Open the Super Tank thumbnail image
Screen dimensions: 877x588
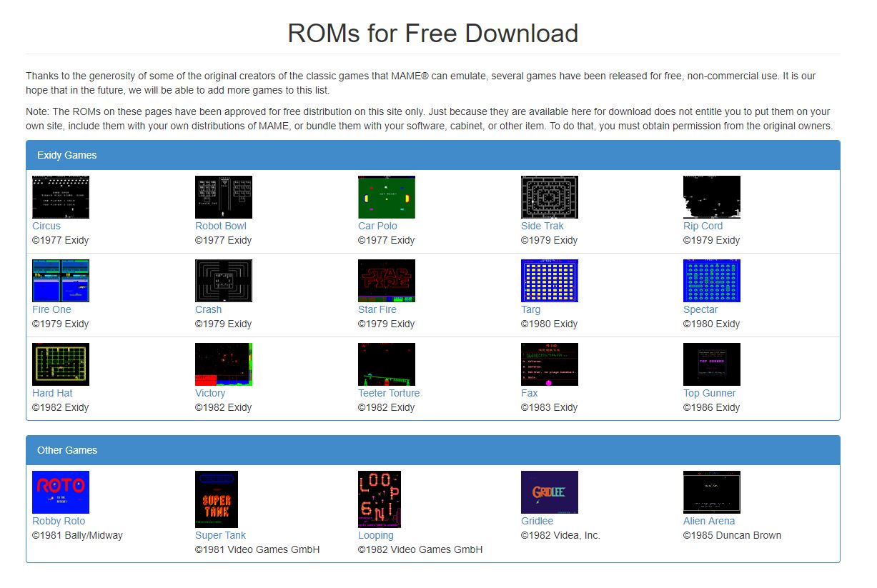(x=217, y=499)
